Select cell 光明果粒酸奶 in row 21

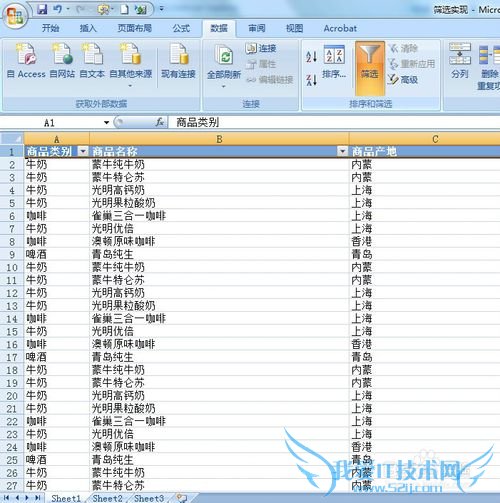[x=219, y=408]
